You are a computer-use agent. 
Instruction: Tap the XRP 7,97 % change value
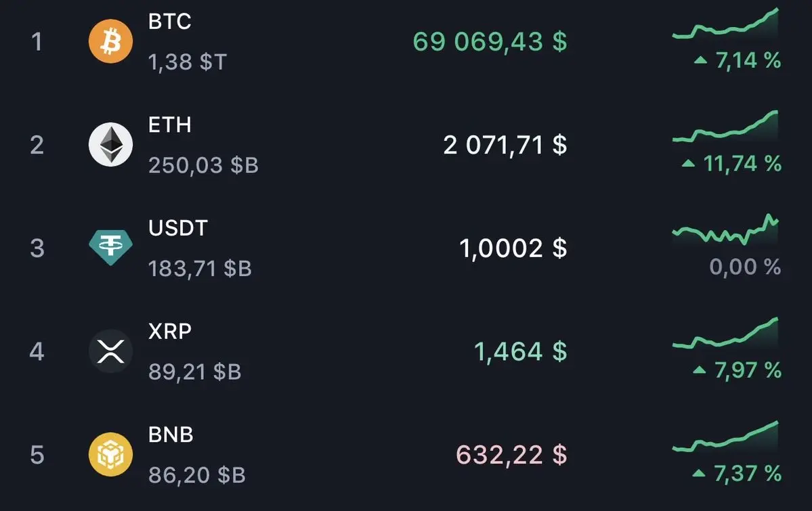(747, 370)
